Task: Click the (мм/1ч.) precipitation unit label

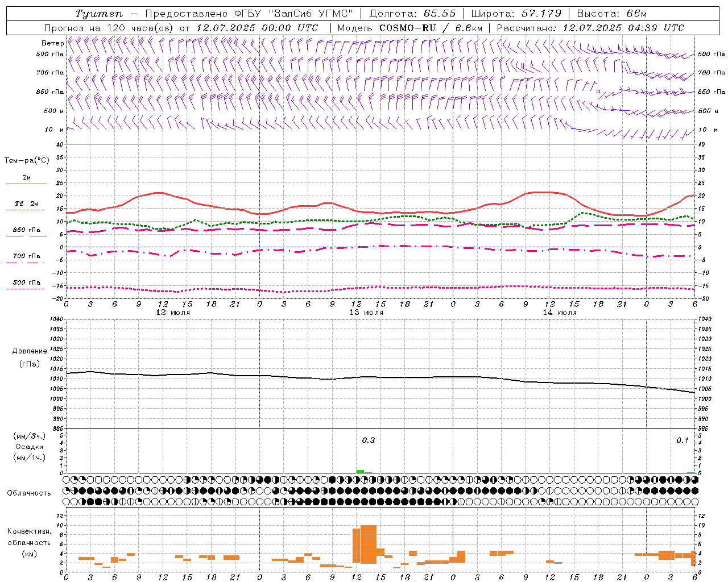Action: coord(30,458)
